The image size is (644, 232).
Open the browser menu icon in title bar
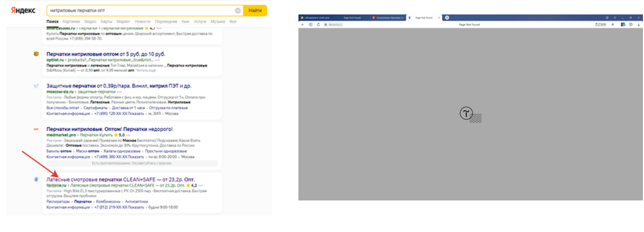pyautogui.click(x=615, y=18)
